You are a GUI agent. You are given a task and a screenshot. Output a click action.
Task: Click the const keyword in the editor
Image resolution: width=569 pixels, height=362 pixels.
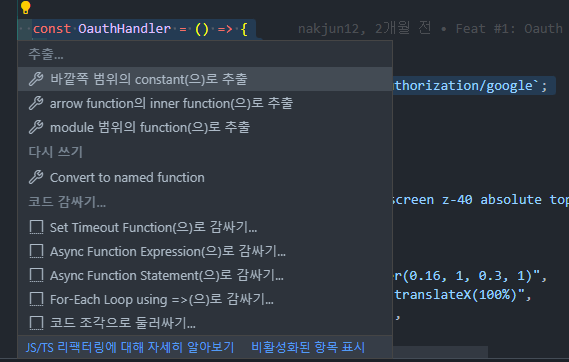52,29
